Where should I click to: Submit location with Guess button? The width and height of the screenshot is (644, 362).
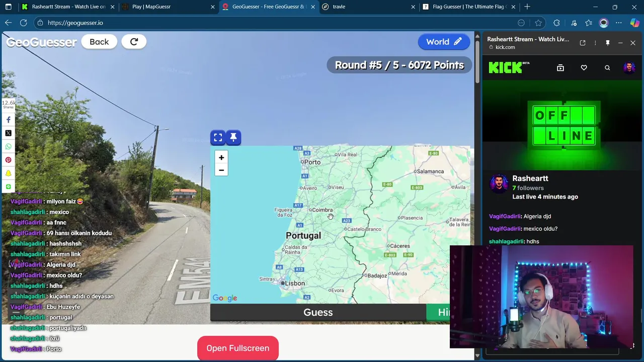[x=318, y=312]
